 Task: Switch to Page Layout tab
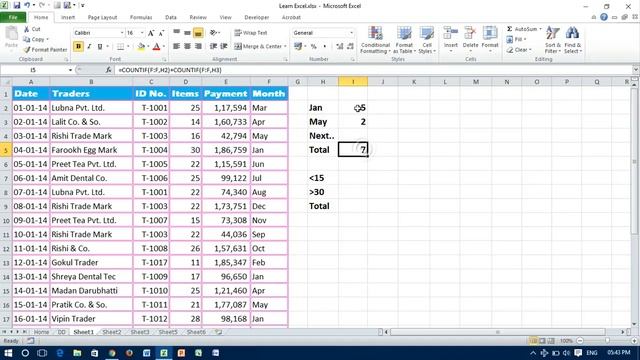102,17
